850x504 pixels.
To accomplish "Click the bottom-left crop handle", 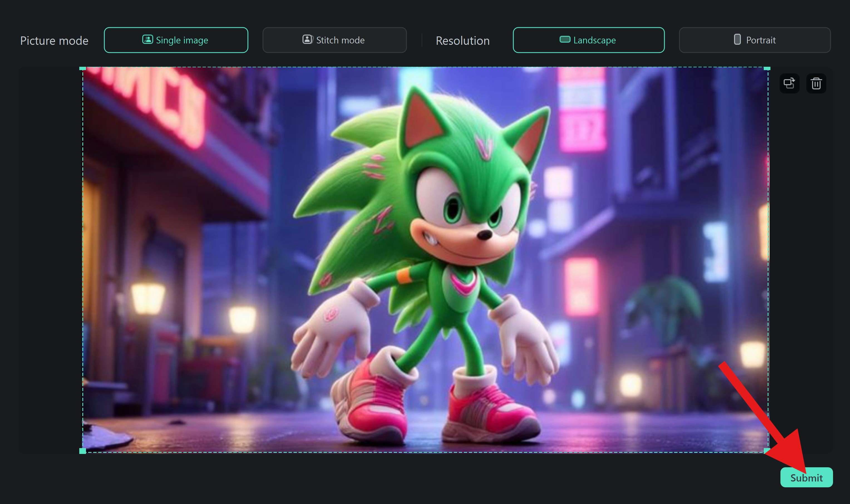I will click(83, 451).
